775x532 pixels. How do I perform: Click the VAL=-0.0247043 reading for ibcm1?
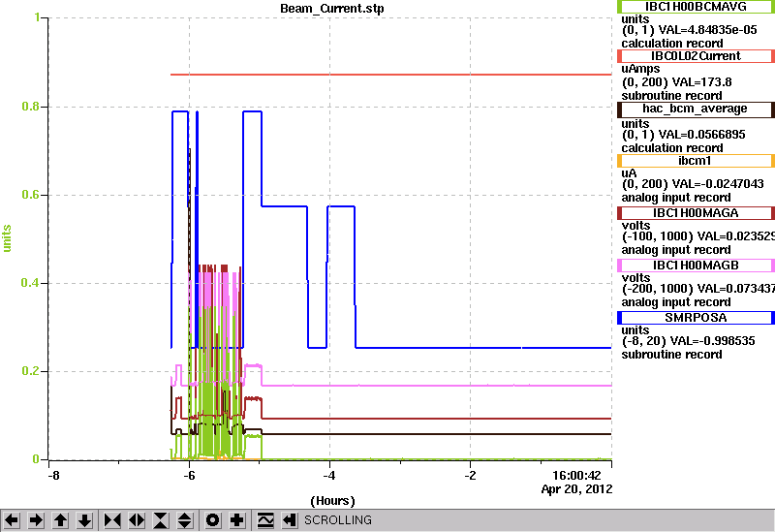(717, 184)
